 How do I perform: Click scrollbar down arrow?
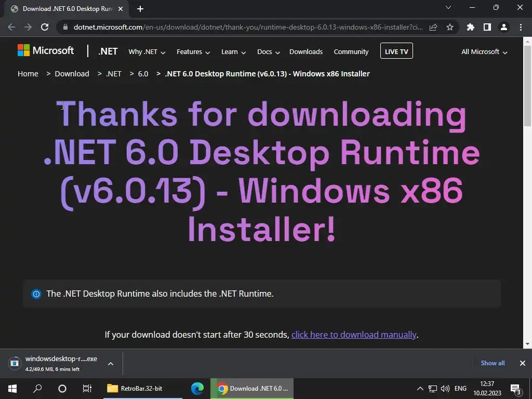point(527,343)
